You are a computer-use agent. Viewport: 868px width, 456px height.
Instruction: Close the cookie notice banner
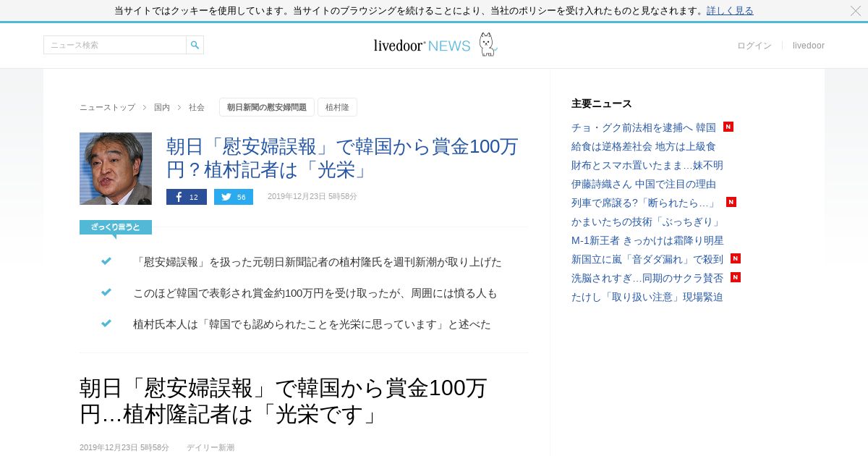[x=855, y=11]
